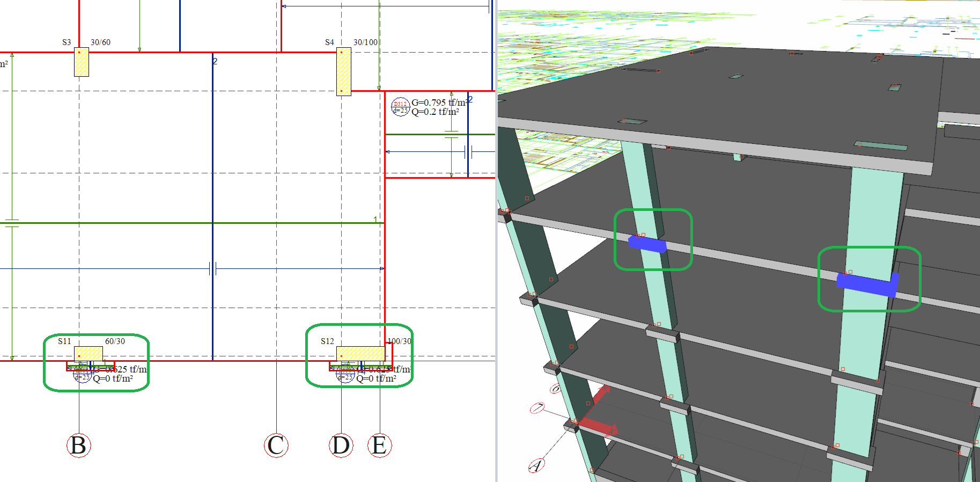Click the S12 dimension text 100/30
The image size is (980, 482).
click(x=400, y=341)
